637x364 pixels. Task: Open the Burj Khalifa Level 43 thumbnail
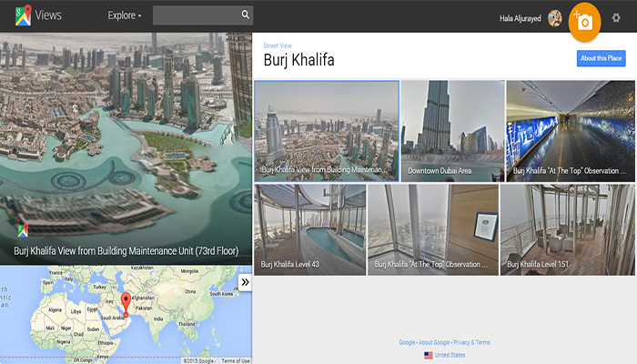pos(309,229)
